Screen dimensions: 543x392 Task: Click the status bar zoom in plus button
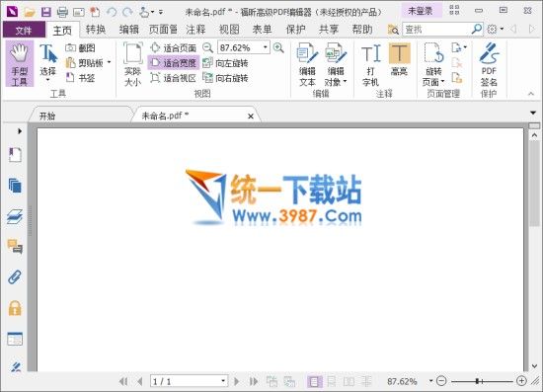coord(521,381)
